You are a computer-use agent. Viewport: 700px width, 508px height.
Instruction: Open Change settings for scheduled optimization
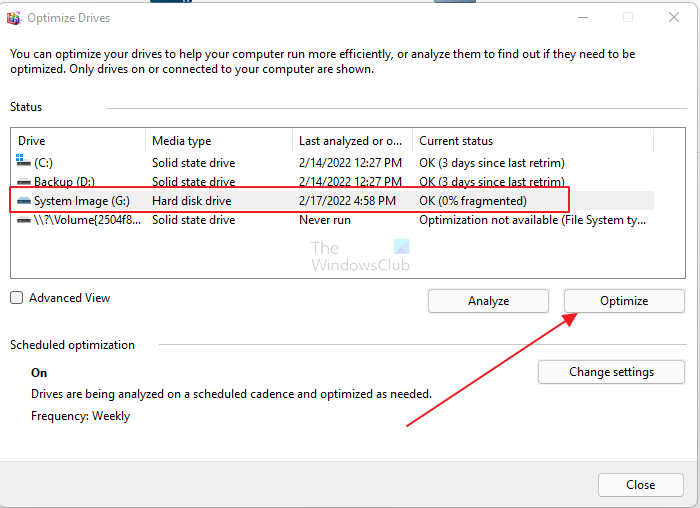click(x=611, y=372)
